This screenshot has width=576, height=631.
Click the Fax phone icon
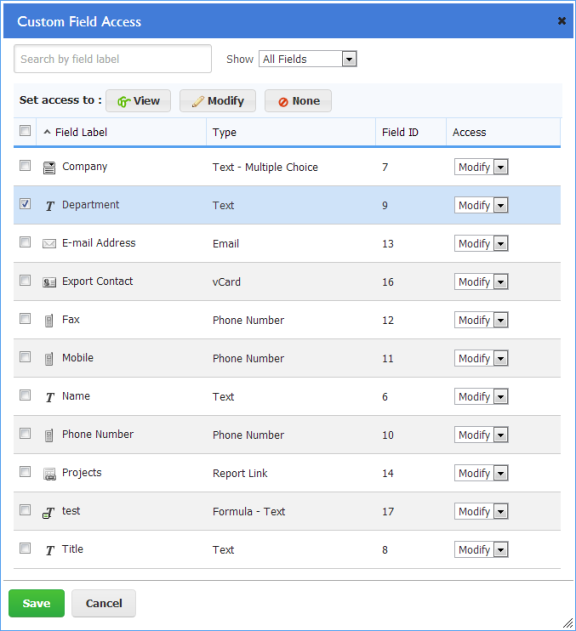tap(49, 321)
